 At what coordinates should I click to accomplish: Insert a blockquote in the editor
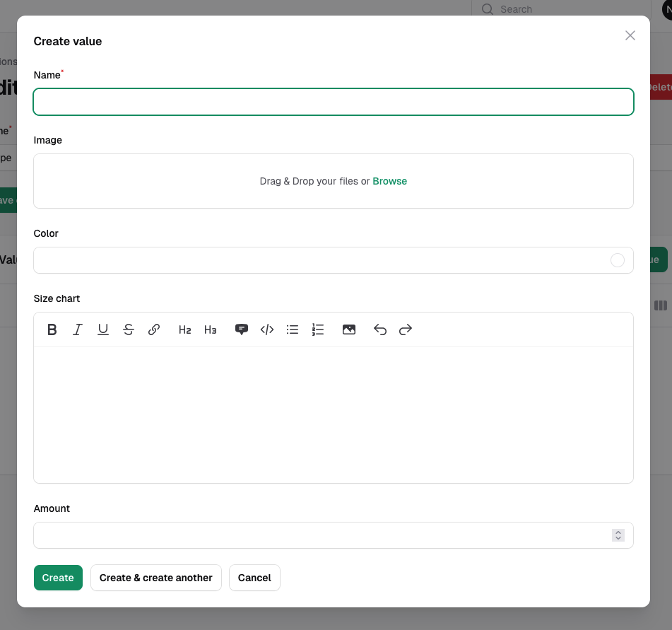242,329
